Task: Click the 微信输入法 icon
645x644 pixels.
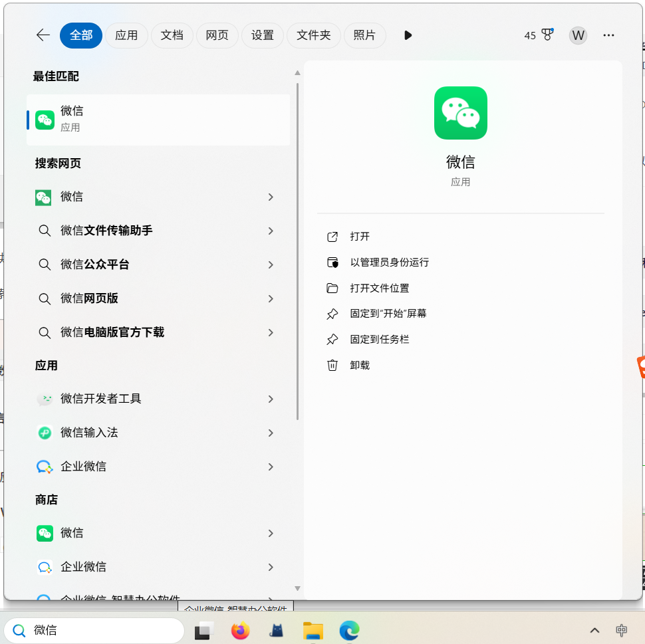Action: point(45,433)
